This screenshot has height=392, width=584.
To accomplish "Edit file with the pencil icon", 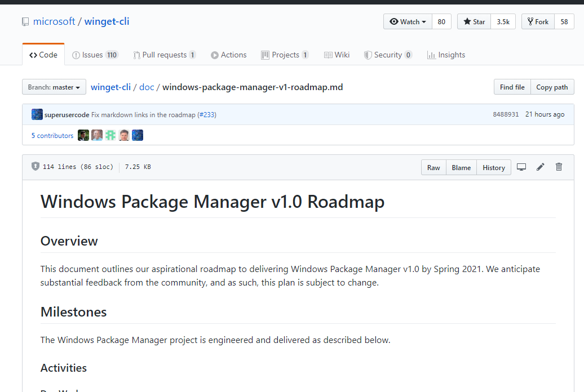I will (541, 167).
